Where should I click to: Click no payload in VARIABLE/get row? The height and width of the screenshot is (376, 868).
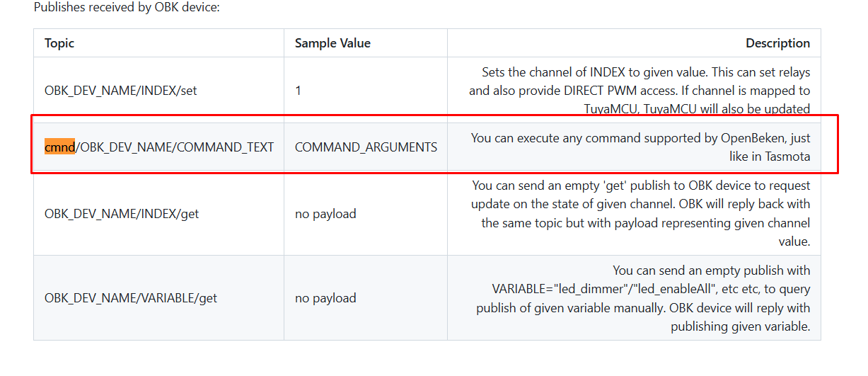325,298
